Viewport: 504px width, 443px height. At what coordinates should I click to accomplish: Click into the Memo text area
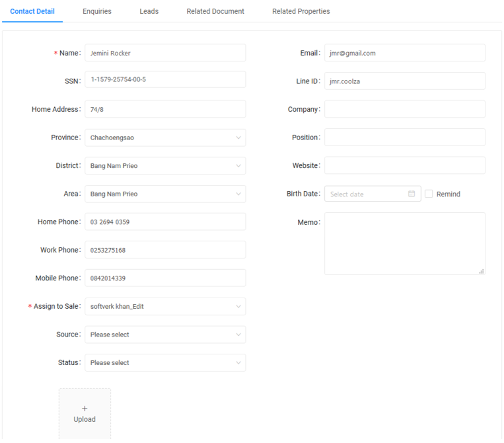click(x=404, y=243)
